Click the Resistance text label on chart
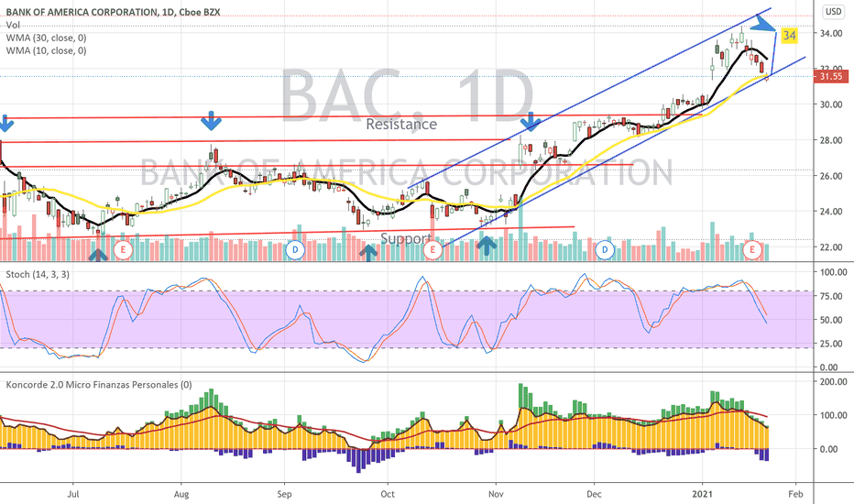This screenshot has height=504, width=854. click(401, 125)
